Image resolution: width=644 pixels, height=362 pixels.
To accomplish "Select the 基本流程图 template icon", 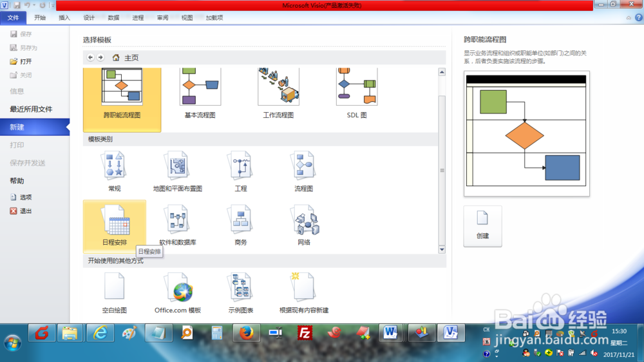I will 200,86.
